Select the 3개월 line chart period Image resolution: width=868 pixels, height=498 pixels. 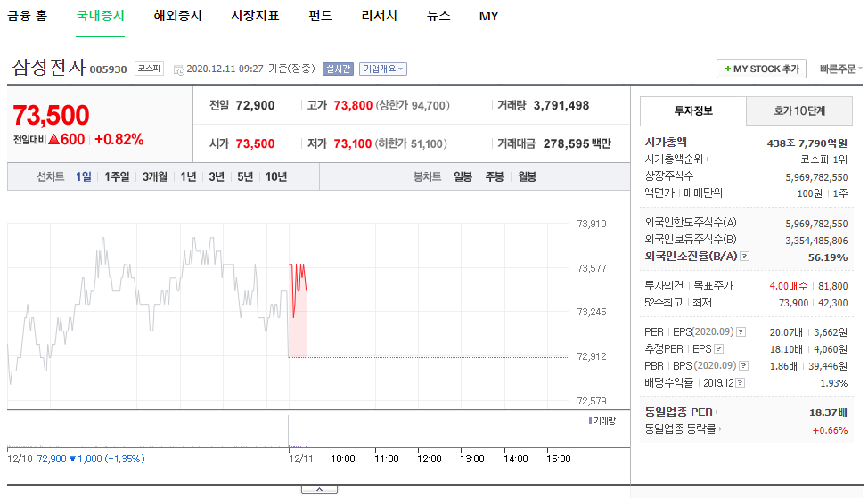[154, 176]
